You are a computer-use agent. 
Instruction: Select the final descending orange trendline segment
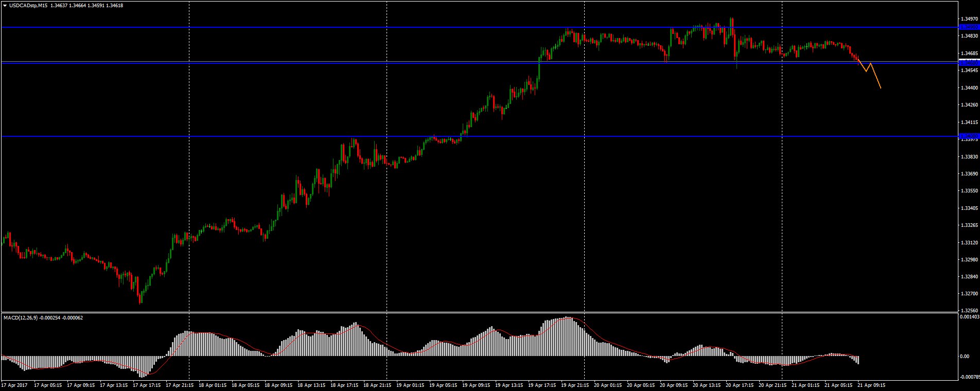coord(876,76)
